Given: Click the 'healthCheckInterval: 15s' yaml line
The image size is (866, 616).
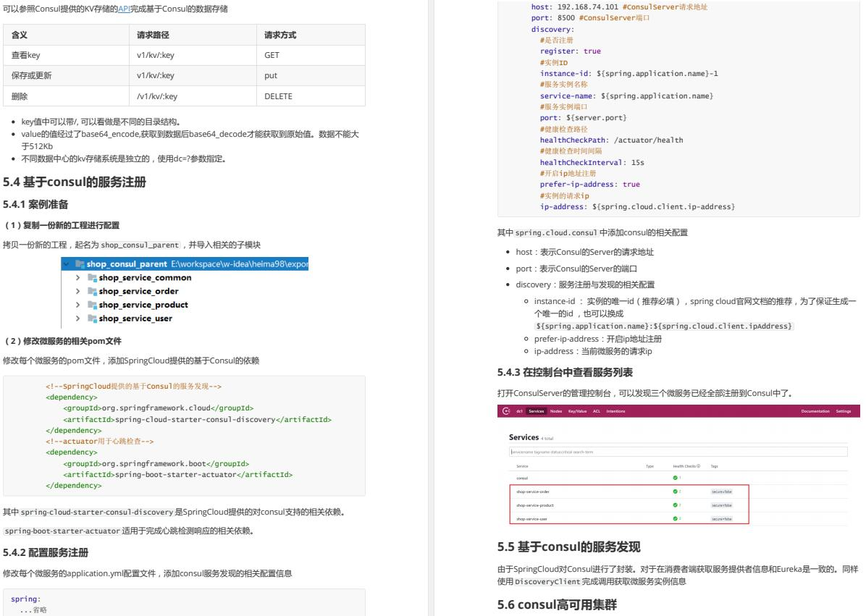Looking at the screenshot, I should click(x=592, y=162).
